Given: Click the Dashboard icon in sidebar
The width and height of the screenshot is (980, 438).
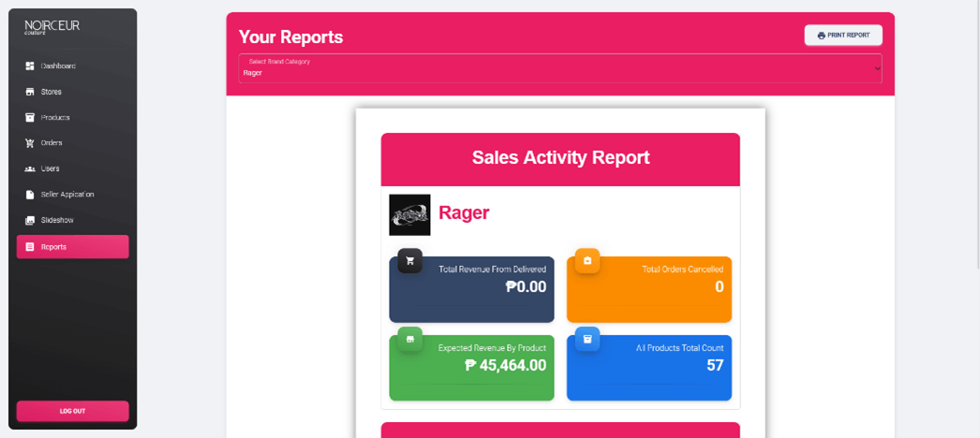Looking at the screenshot, I should coord(30,66).
